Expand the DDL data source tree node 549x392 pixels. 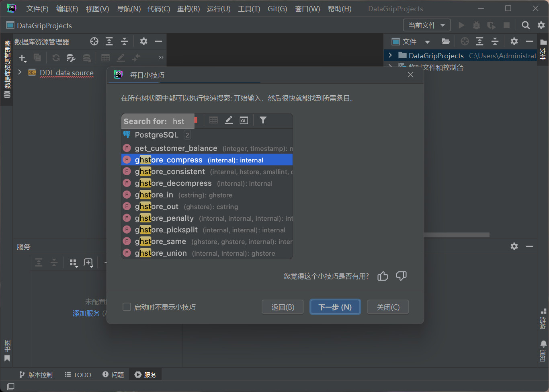click(20, 72)
